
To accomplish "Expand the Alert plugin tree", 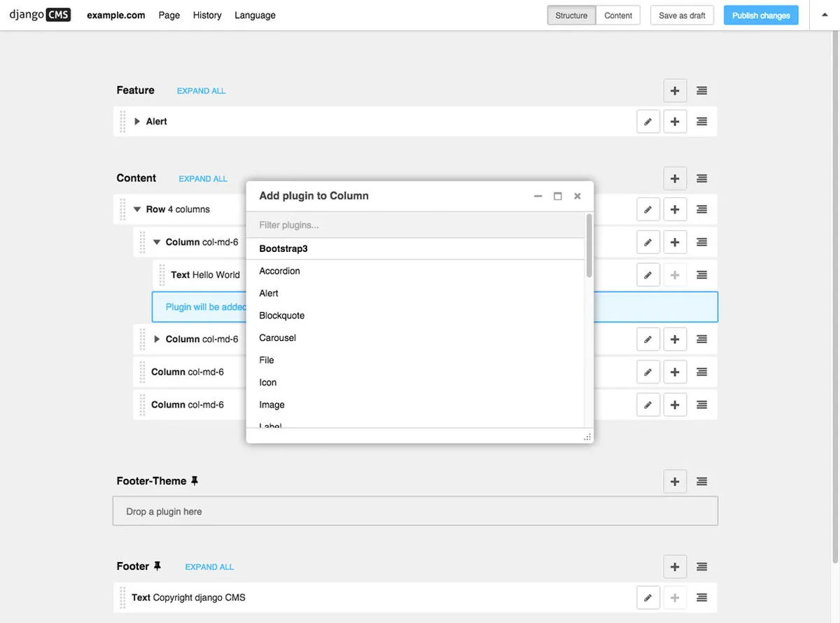I will [137, 122].
